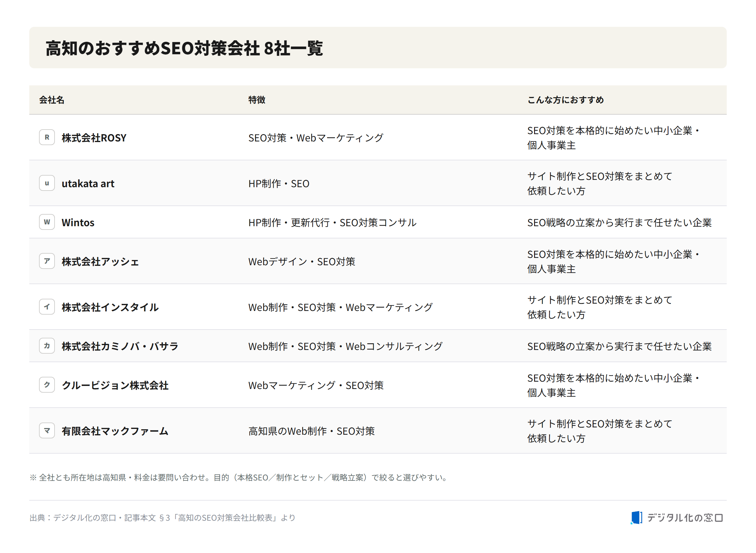Click the recommendation text in the Wintos row

click(x=619, y=223)
